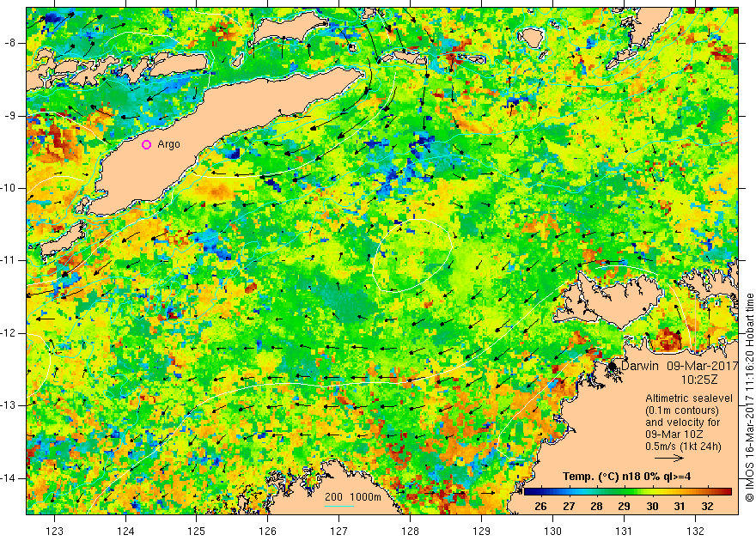Click the black Darwin location dot
This screenshot has height=541, width=756.
tap(613, 367)
